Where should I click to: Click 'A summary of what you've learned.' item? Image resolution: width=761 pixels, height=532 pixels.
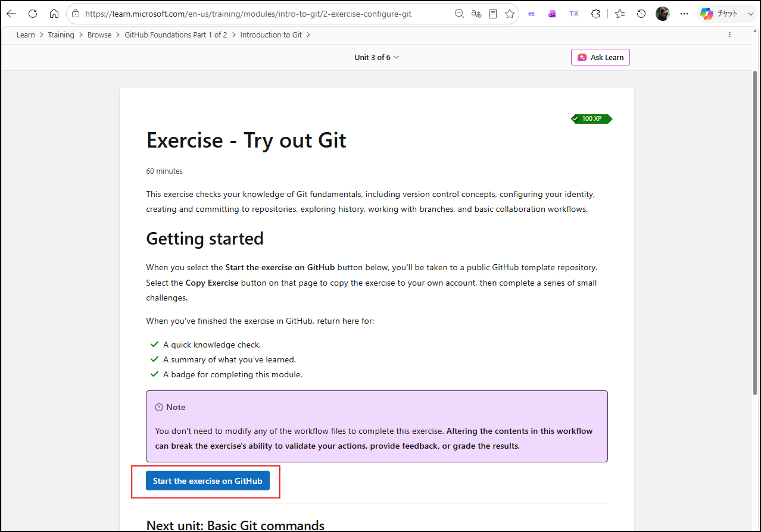point(229,359)
